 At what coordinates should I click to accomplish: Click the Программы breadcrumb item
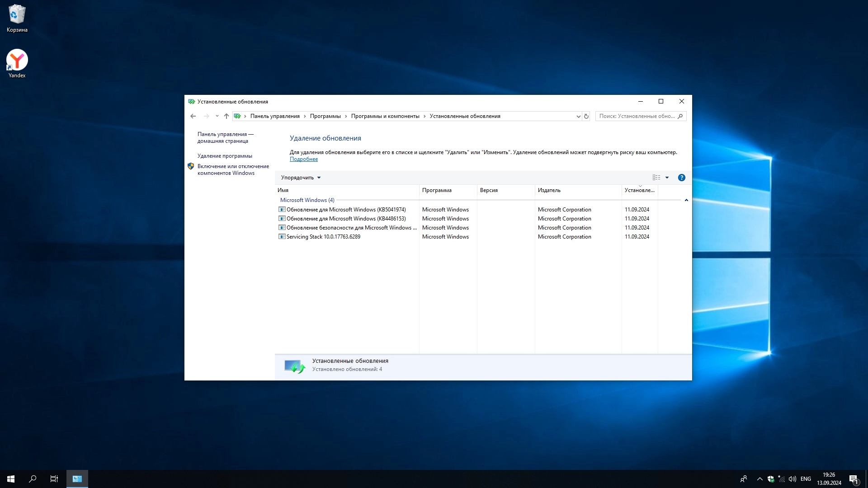tap(325, 116)
